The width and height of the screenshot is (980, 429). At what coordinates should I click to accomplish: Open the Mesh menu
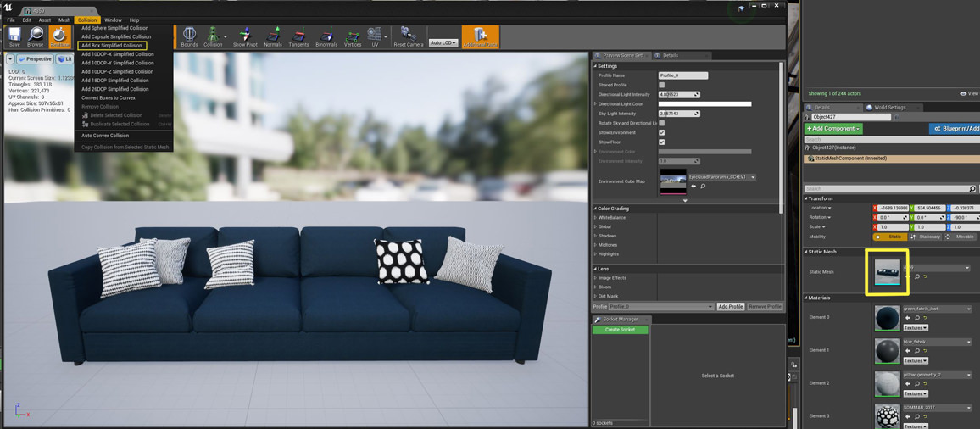[x=64, y=20]
